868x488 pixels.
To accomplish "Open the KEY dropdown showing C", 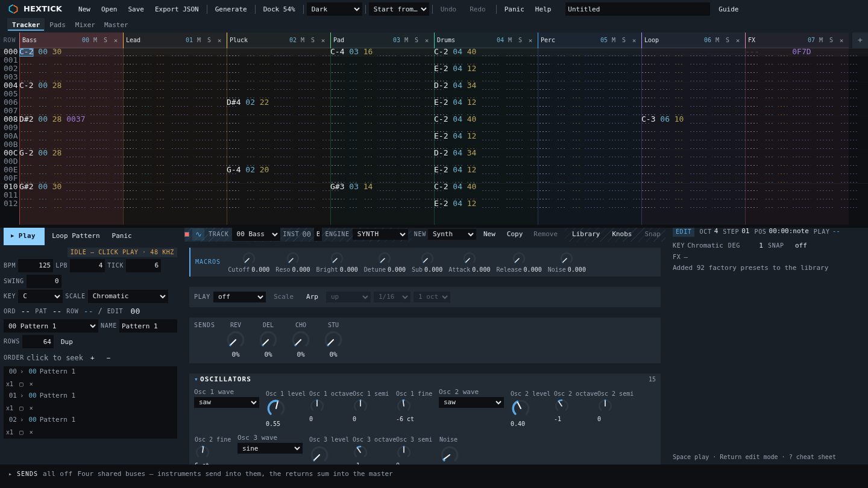I will 40,296.
